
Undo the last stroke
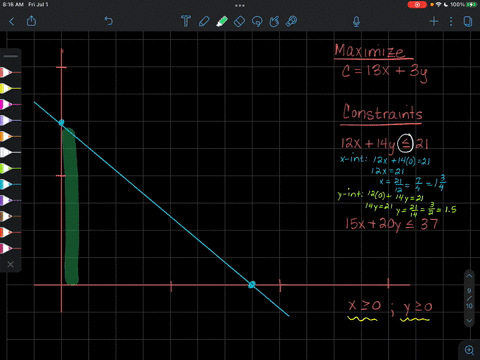pyautogui.click(x=109, y=21)
